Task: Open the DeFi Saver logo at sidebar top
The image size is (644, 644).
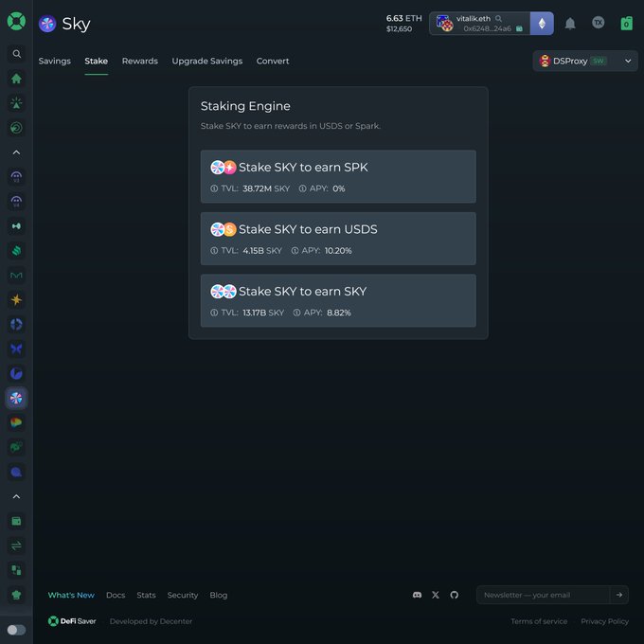Action: tap(16, 21)
